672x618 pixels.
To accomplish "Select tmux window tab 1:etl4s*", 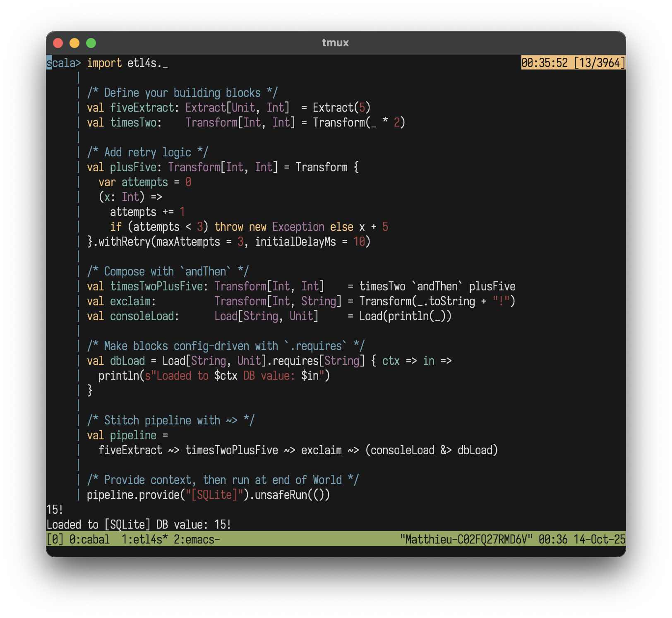I will coord(145,539).
